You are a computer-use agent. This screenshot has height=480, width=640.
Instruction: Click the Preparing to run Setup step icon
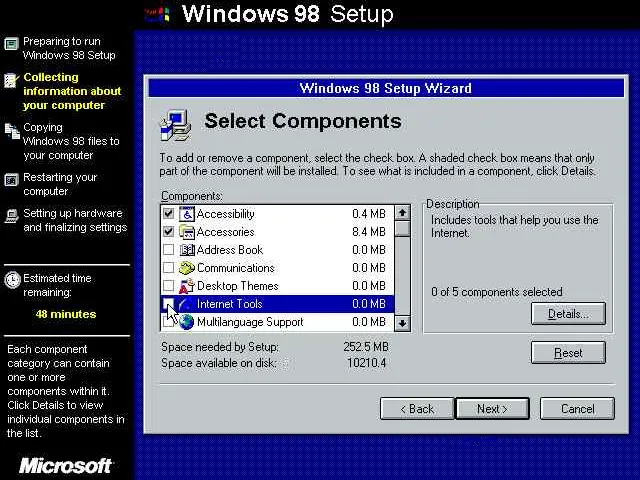11,43
